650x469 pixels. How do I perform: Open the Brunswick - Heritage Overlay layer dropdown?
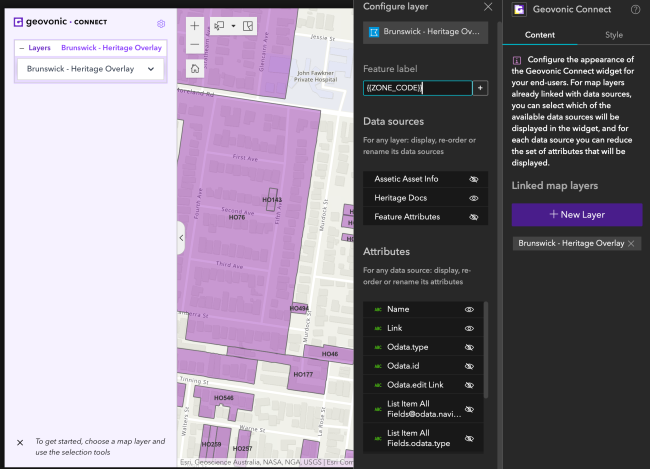coord(90,69)
